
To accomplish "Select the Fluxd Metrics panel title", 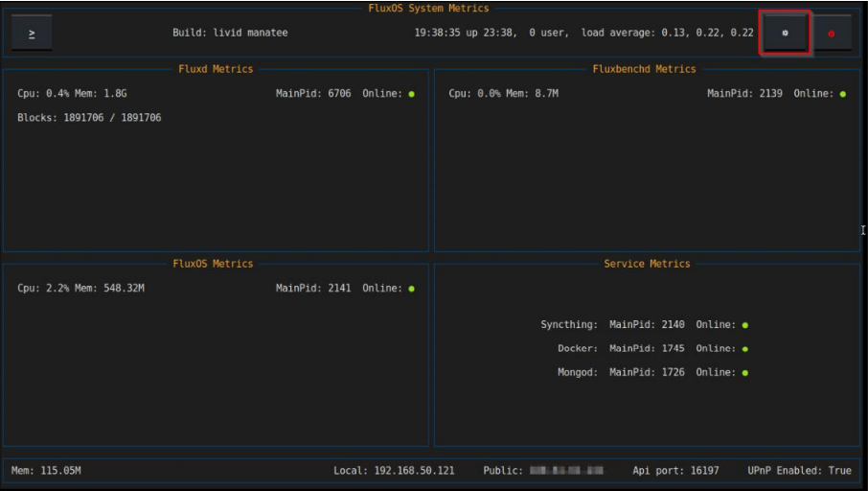I will tap(216, 69).
